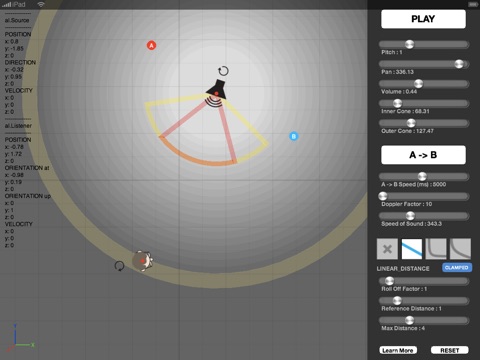The height and width of the screenshot is (360, 480).
Task: Click the A -> B movement button
Action: (423, 155)
